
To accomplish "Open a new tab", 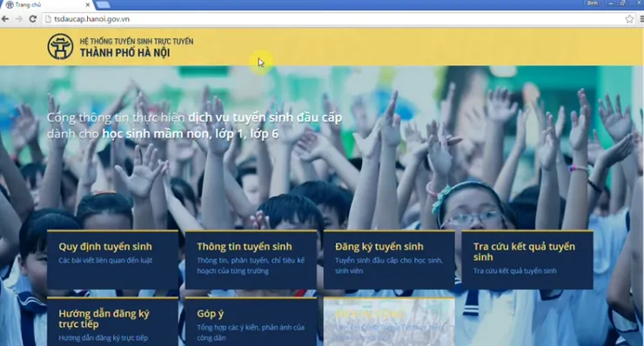I will coord(103,5).
